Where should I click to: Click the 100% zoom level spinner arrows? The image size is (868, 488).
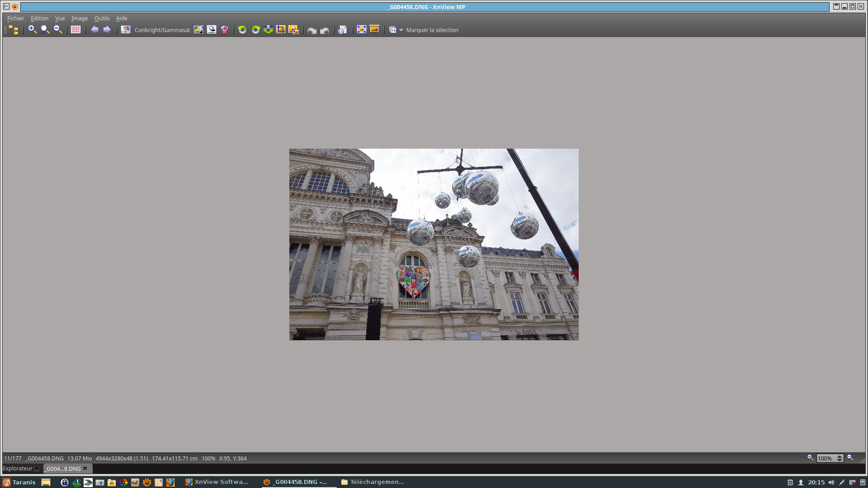(x=840, y=458)
